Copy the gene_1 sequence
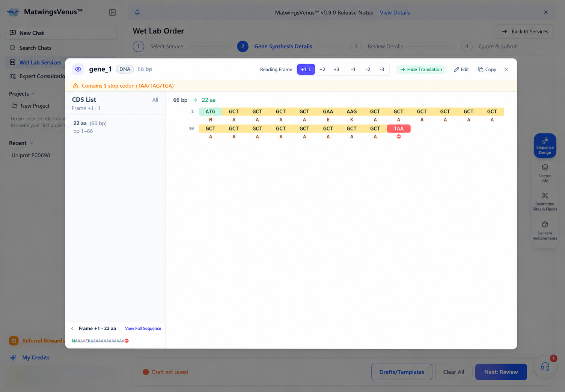Viewport: 565px width, 392px height. coord(487,69)
